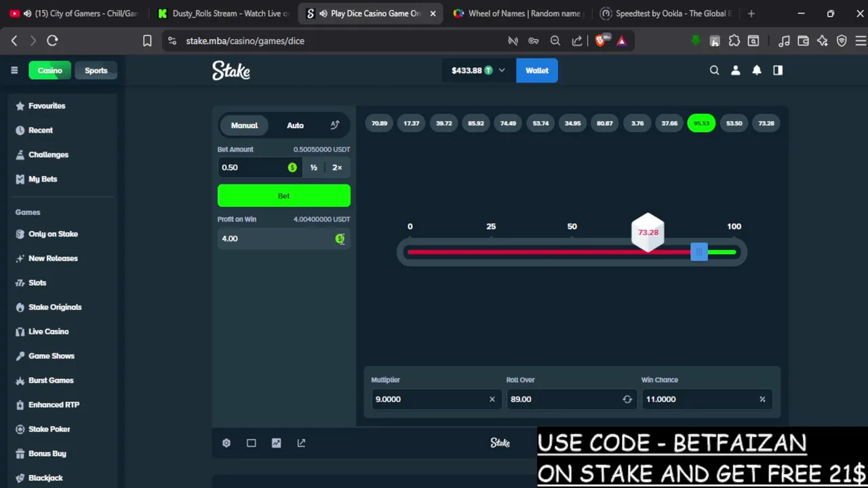Close the Play Dice Casino tab
The height and width of the screenshot is (488, 868).
coord(433,14)
